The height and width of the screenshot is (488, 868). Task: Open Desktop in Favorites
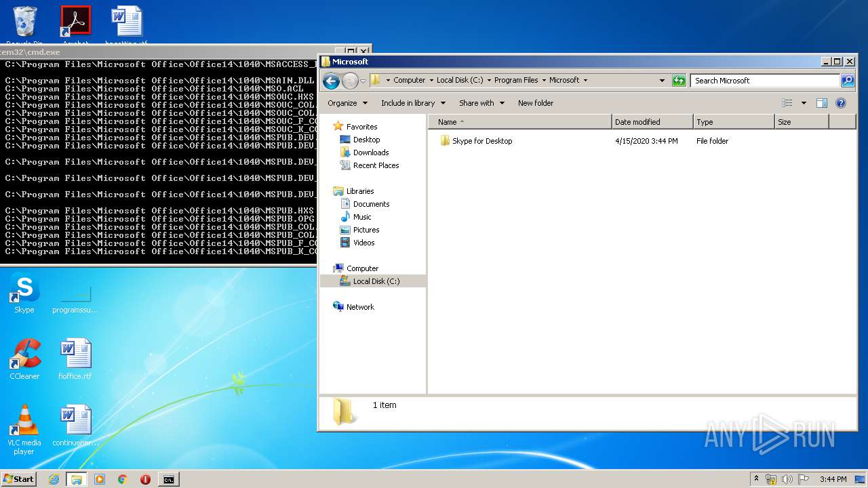coord(366,140)
